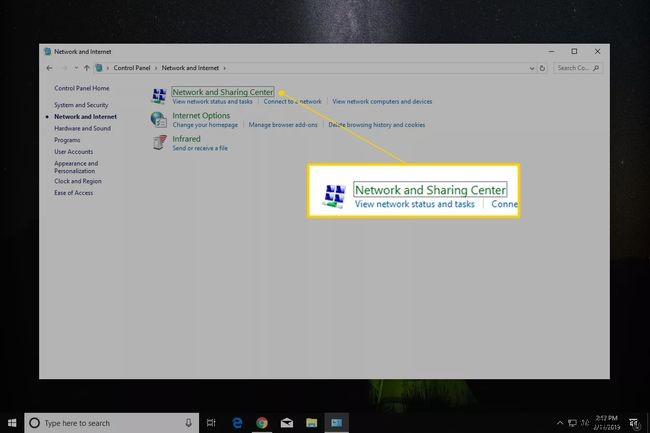Click the Cortana circle icon

pos(35,423)
